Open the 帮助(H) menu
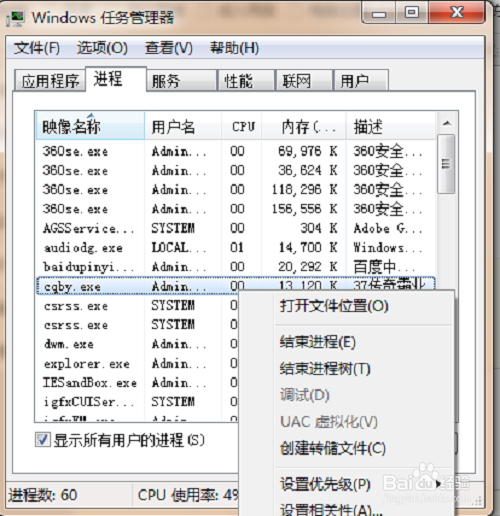500x516 pixels. point(234,48)
